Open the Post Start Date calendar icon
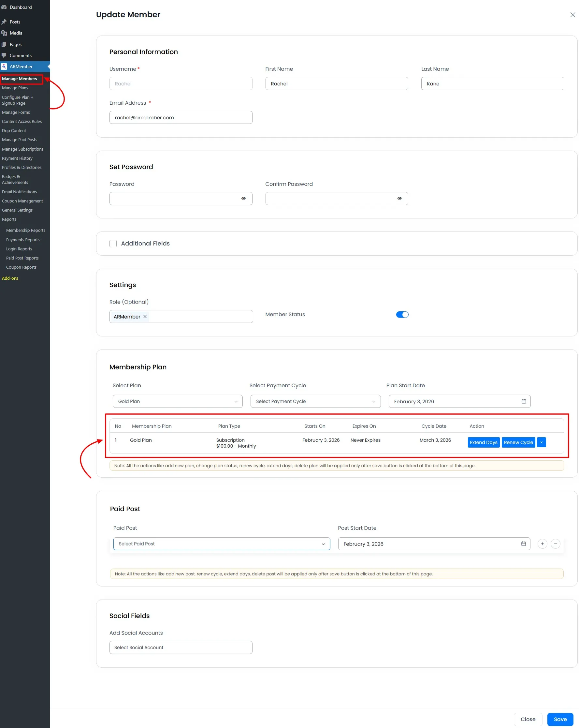579x728 pixels. pos(524,544)
